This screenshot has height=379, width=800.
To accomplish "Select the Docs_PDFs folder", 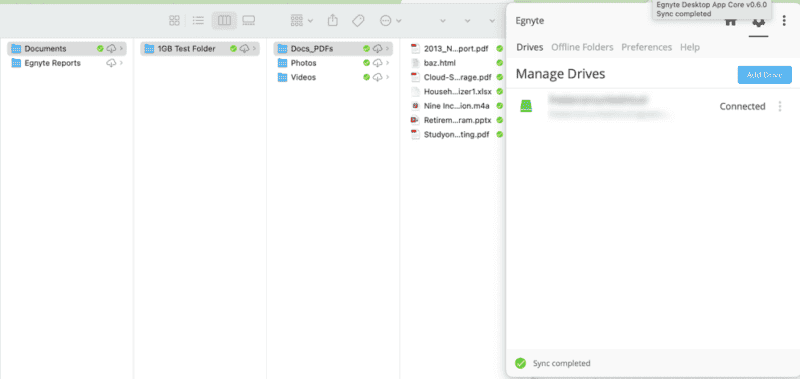I will point(333,48).
